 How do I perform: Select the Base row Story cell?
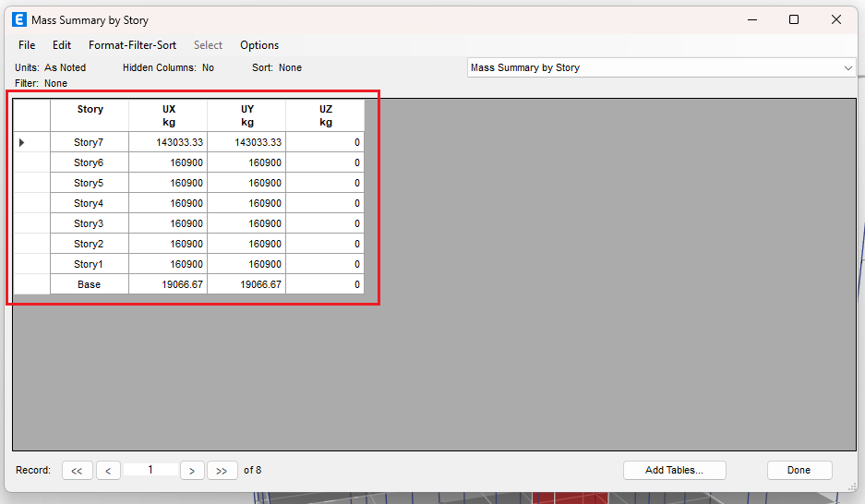point(90,284)
